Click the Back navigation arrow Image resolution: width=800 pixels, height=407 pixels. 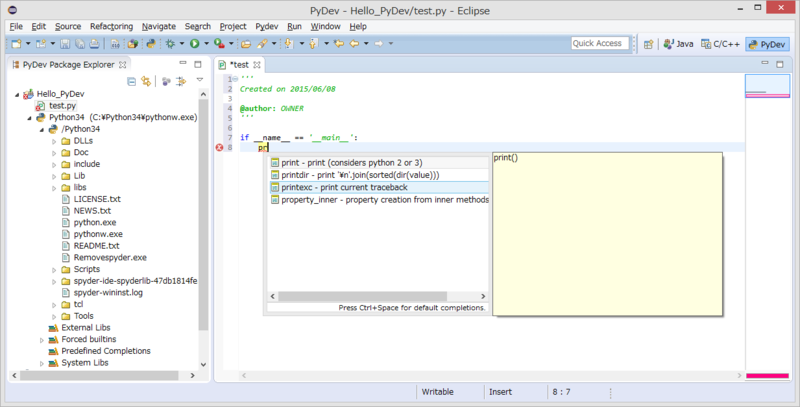354,44
